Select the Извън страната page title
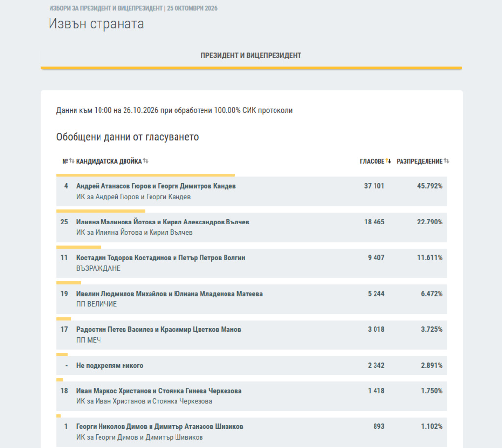Screen dimensions: 502x448 coord(96,24)
